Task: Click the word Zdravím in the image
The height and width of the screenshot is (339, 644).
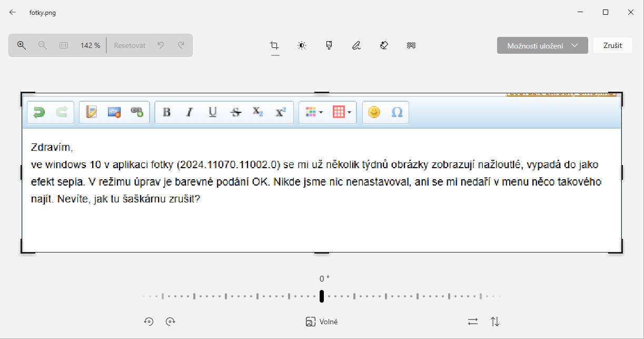Action: tap(52, 147)
